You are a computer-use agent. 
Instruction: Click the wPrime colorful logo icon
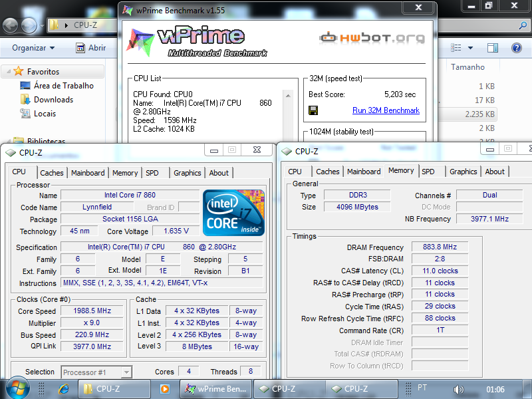pyautogui.click(x=140, y=42)
